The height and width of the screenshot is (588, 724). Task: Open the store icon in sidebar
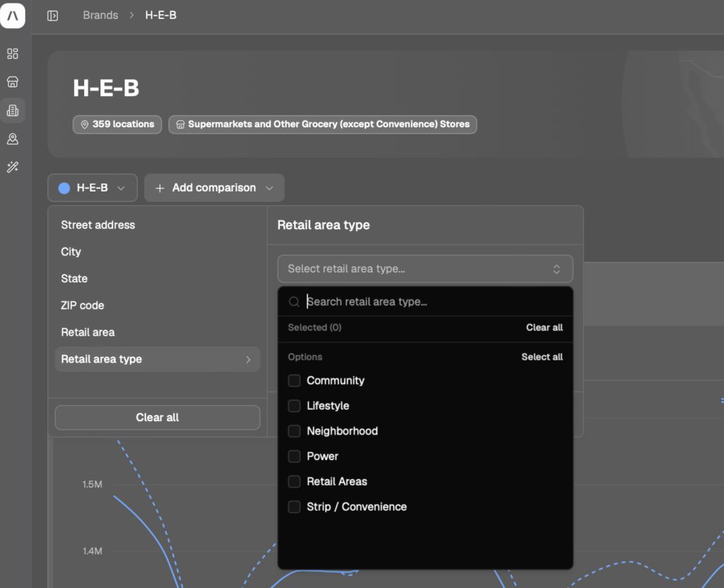coord(13,82)
